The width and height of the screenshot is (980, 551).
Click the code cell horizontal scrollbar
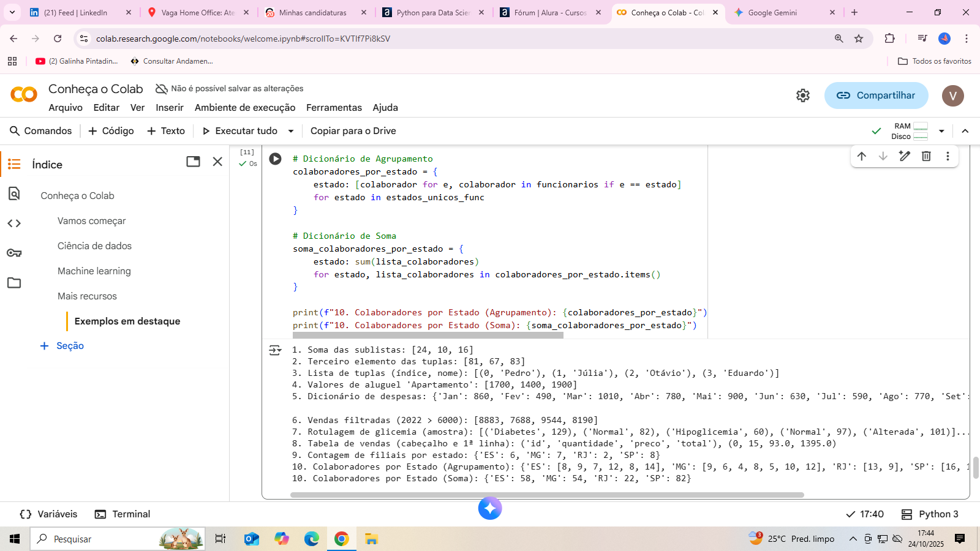pos(428,335)
